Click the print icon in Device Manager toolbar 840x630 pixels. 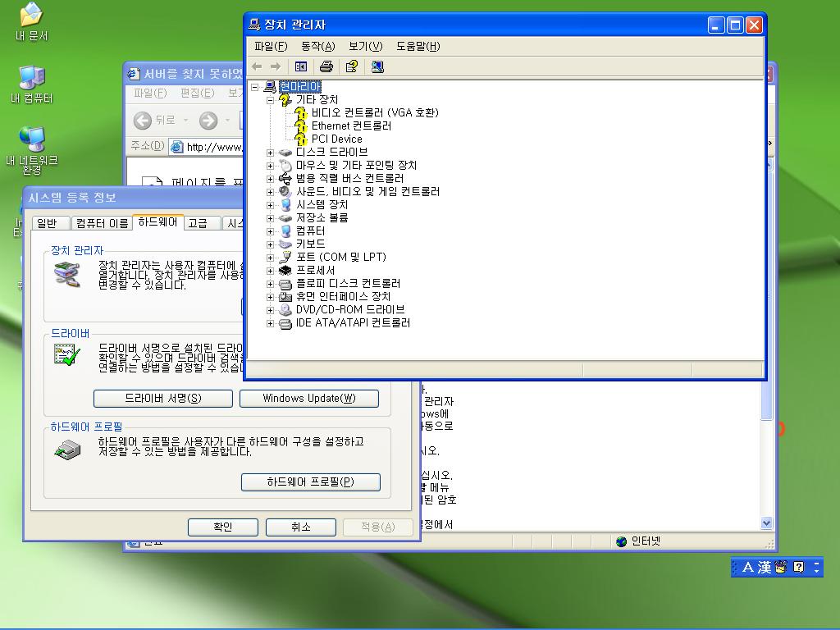[326, 66]
